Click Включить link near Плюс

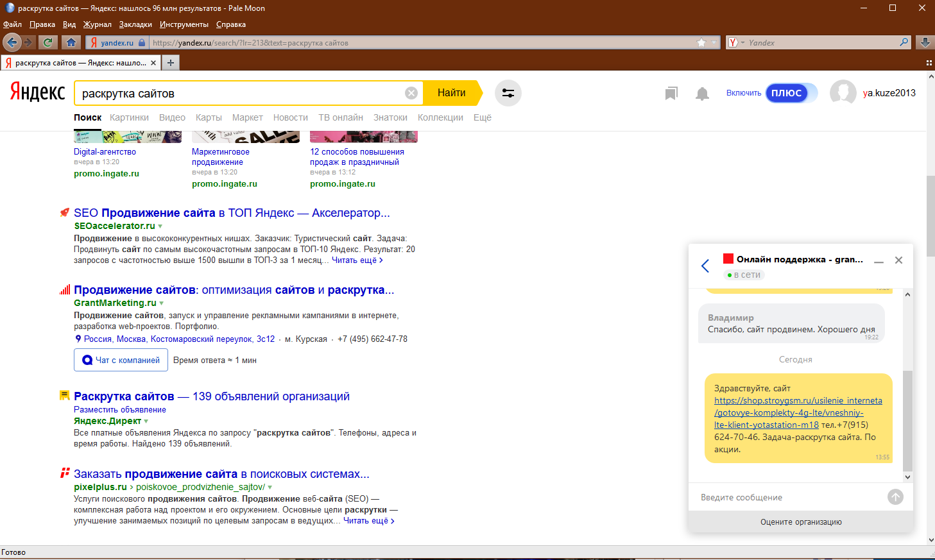tap(744, 93)
